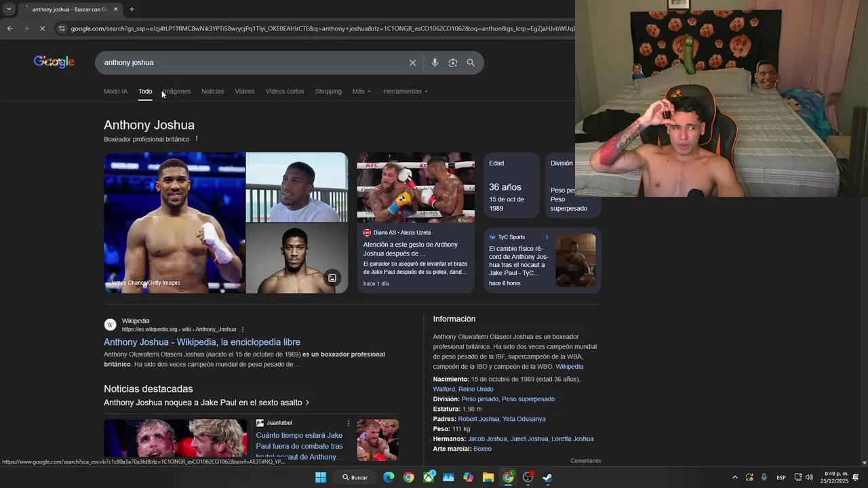Open three-dot menu beside Boxeador profesional británico
The image size is (868, 488).
point(197,139)
